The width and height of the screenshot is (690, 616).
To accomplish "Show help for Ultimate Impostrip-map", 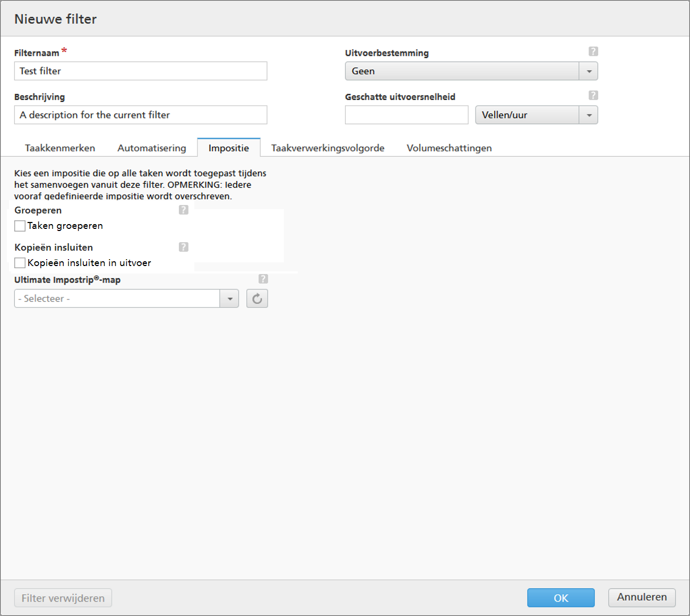I will click(x=263, y=279).
